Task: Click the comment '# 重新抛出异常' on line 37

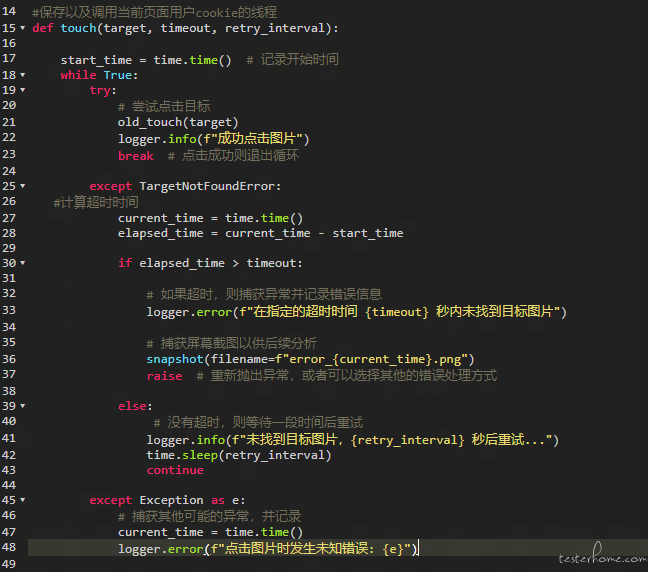Action: pos(243,376)
